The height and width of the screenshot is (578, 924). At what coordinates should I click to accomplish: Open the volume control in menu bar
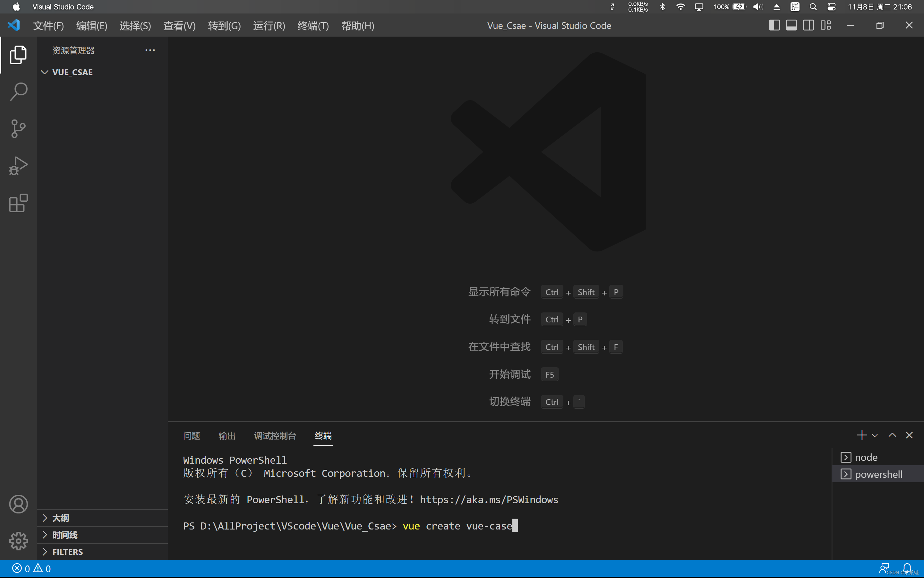(757, 6)
